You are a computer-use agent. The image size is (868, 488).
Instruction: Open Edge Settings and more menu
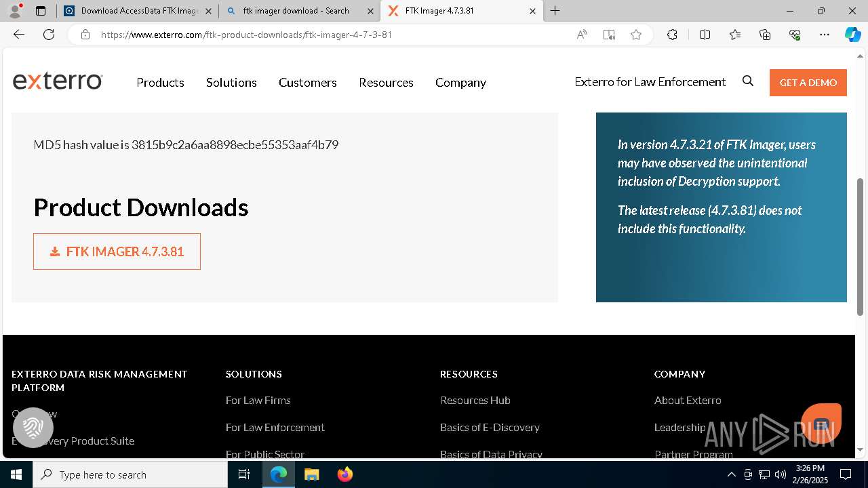tap(825, 35)
